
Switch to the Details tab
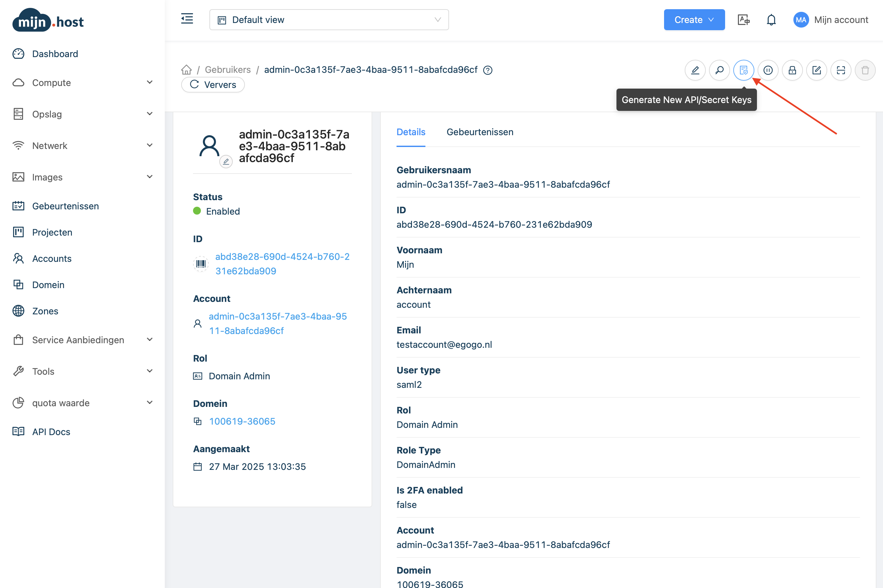pyautogui.click(x=411, y=132)
